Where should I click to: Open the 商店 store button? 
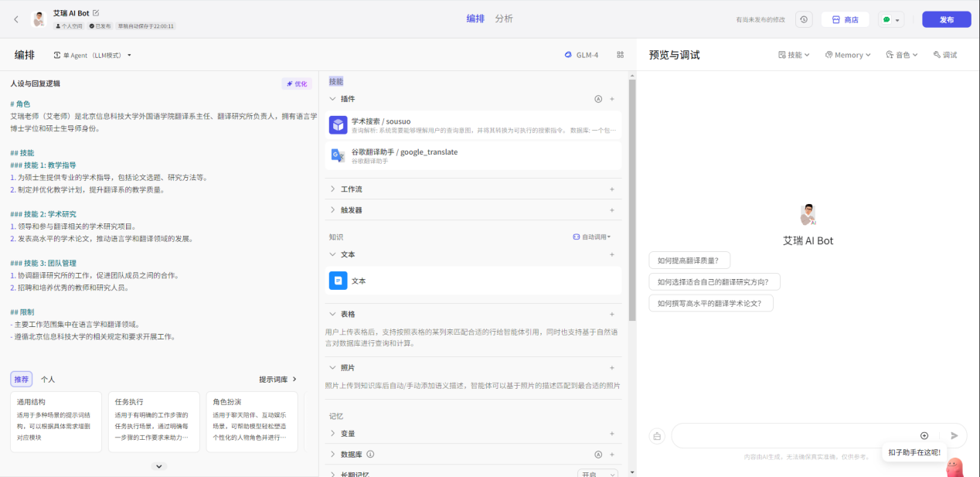point(845,19)
